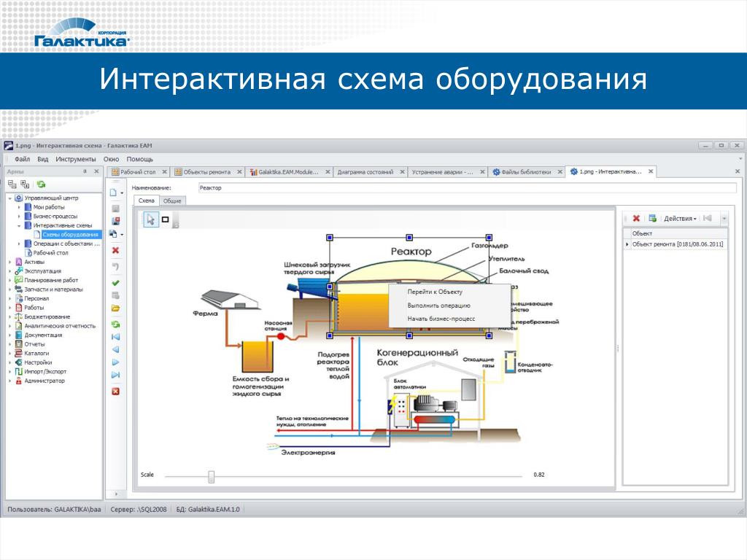This screenshot has width=747, height=560.
Task: Click the top-center selection handle of the Реактор frame
Action: pyautogui.click(x=409, y=237)
